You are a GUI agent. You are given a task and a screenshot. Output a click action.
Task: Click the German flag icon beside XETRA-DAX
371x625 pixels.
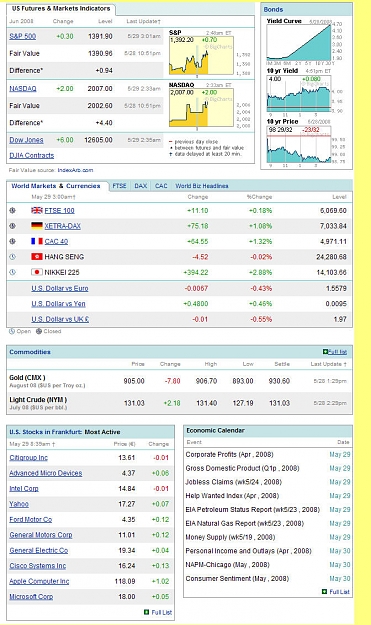(37, 226)
